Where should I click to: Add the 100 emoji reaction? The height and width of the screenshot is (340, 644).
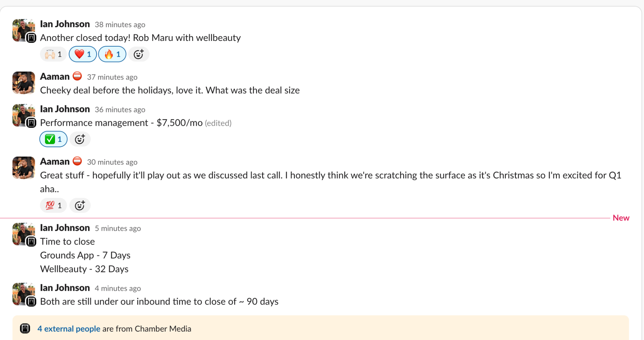pos(53,206)
